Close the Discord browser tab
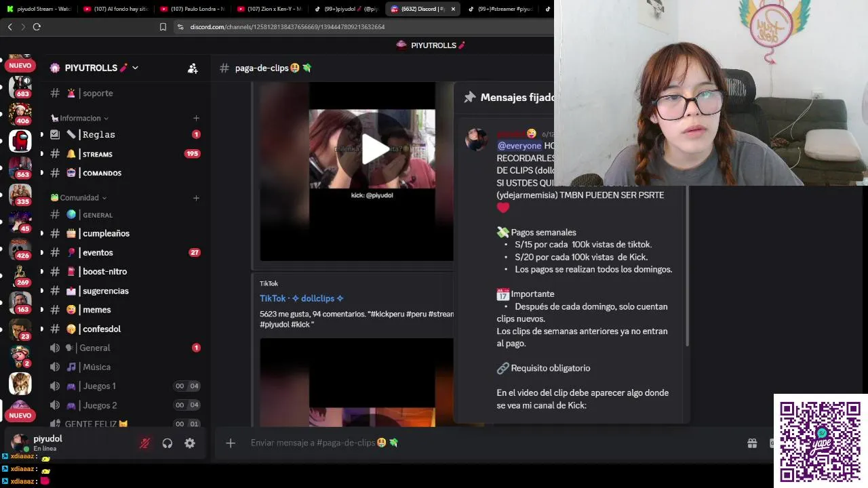This screenshot has height=488, width=868. tap(453, 9)
